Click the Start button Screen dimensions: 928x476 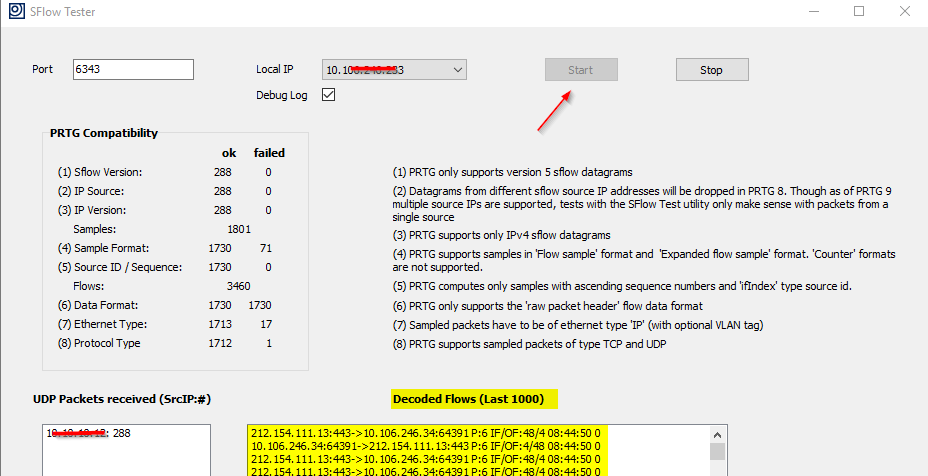(581, 70)
